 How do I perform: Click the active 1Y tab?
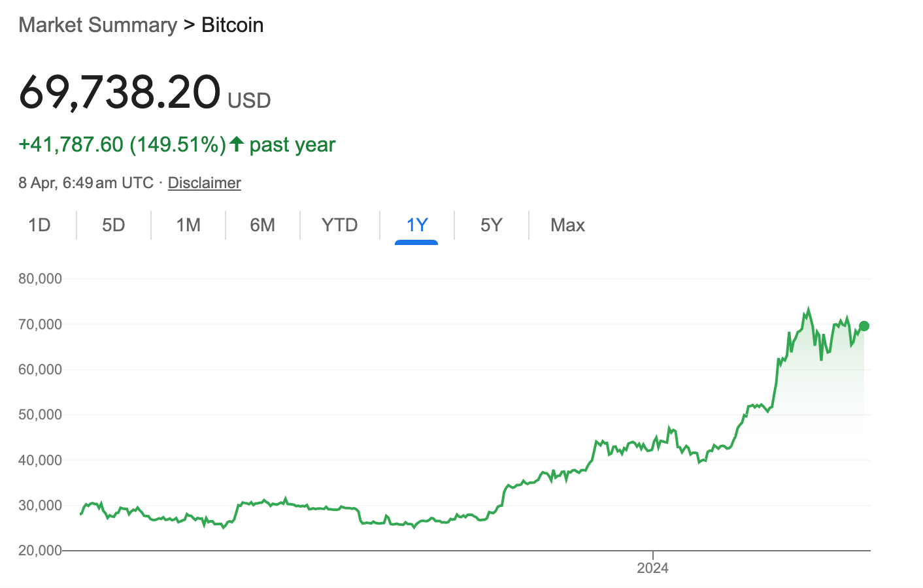coord(417,225)
